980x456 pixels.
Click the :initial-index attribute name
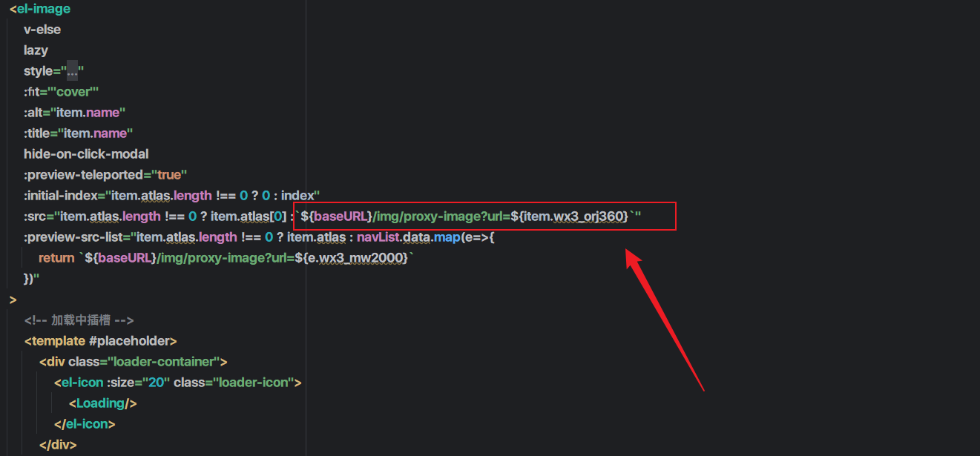[64, 196]
